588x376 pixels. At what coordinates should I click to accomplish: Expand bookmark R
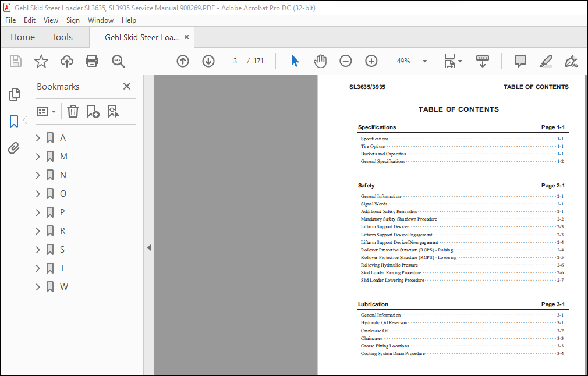[38, 231]
